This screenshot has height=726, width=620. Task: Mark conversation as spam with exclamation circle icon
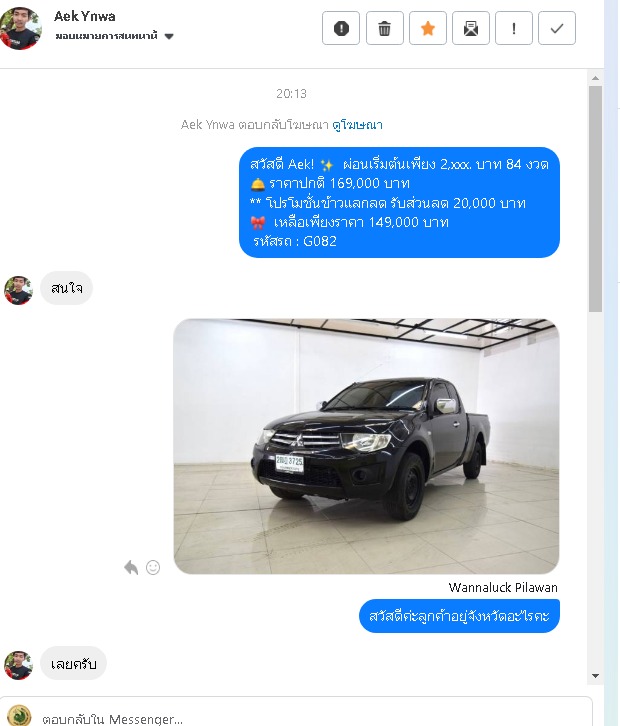coord(341,29)
